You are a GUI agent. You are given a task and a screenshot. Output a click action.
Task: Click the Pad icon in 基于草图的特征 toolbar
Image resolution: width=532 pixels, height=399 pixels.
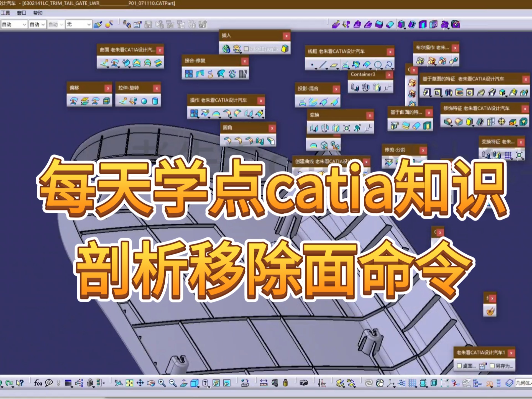tap(426, 92)
